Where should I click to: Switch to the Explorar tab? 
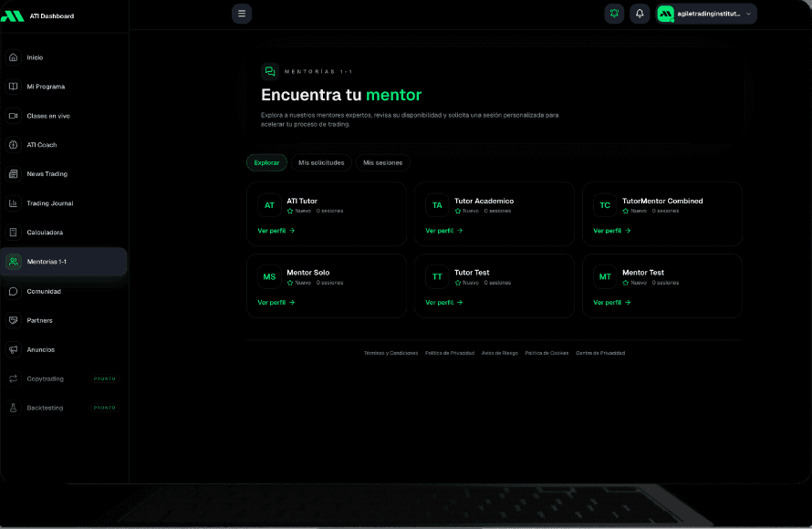pyautogui.click(x=266, y=162)
